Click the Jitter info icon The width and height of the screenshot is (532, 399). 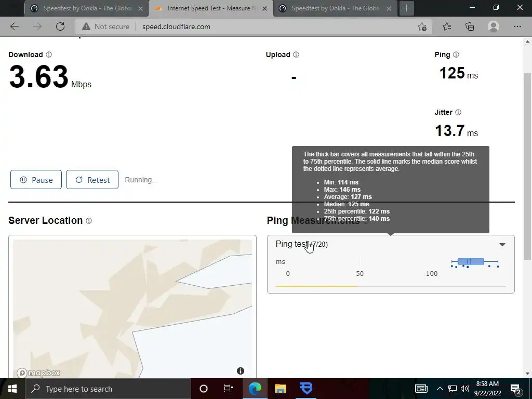coord(458,112)
